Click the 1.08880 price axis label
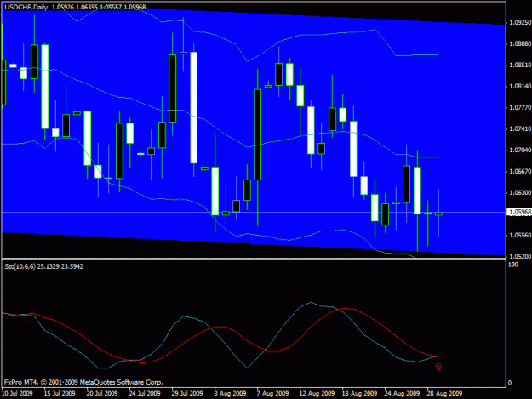532x399 pixels. point(520,43)
